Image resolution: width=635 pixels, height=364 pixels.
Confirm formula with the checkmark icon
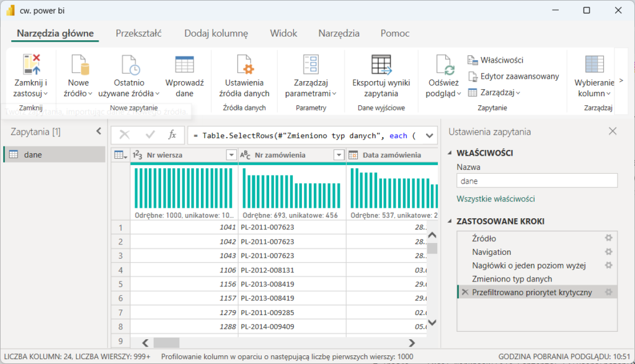point(150,135)
